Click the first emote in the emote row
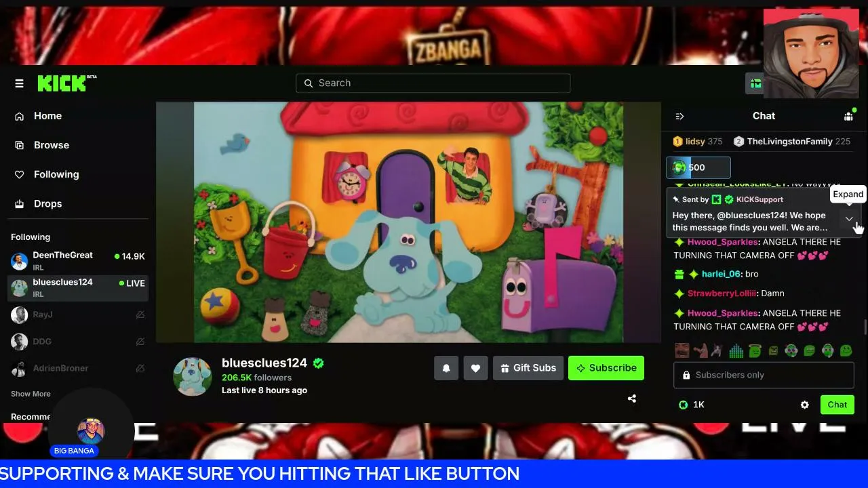Viewport: 868px width, 488px height. point(682,350)
